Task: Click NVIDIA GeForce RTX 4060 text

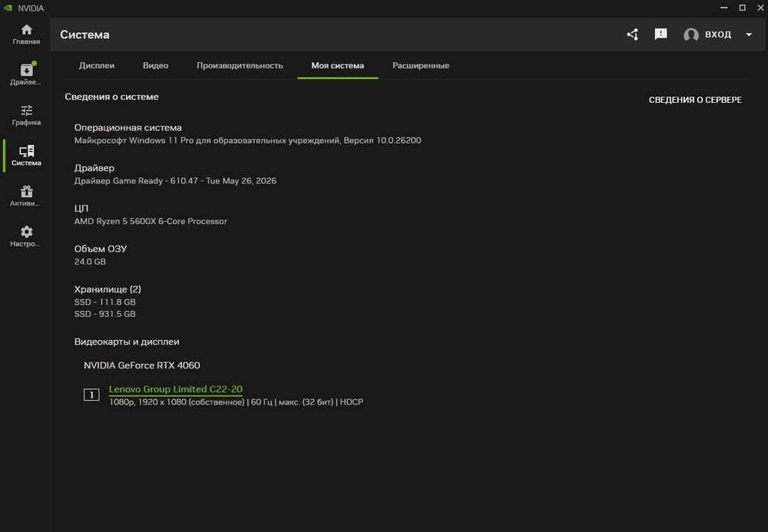Action: (141, 365)
